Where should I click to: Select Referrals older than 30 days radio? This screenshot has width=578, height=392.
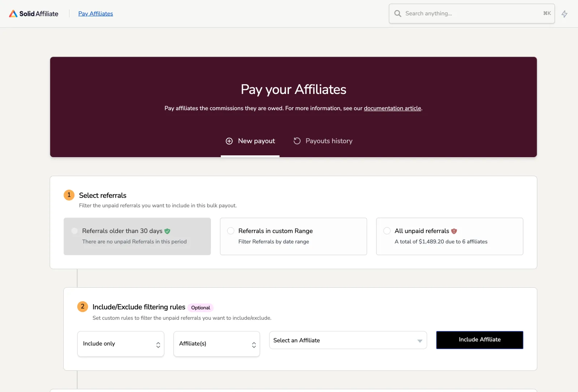(x=74, y=231)
